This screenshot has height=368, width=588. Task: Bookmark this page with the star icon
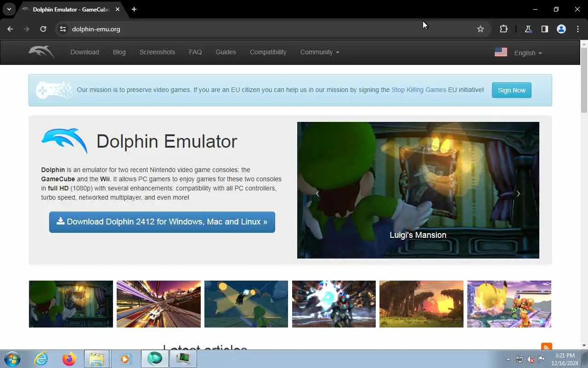click(481, 29)
